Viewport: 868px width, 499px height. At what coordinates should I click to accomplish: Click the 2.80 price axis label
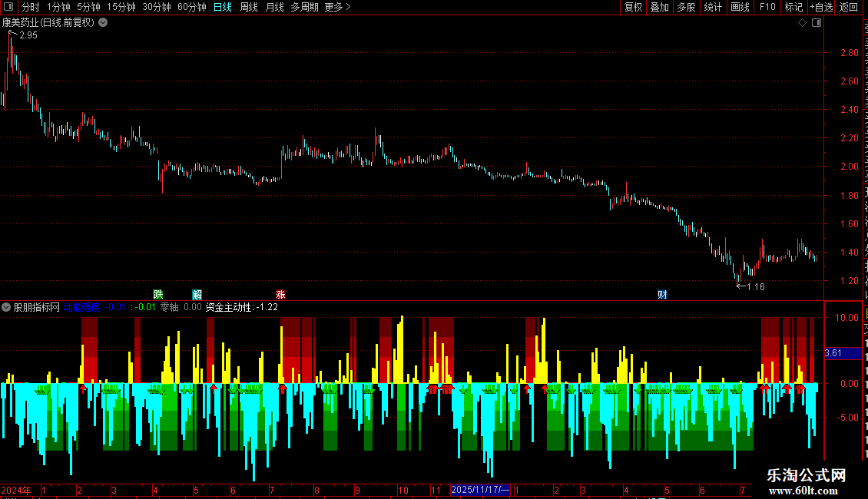(x=849, y=53)
